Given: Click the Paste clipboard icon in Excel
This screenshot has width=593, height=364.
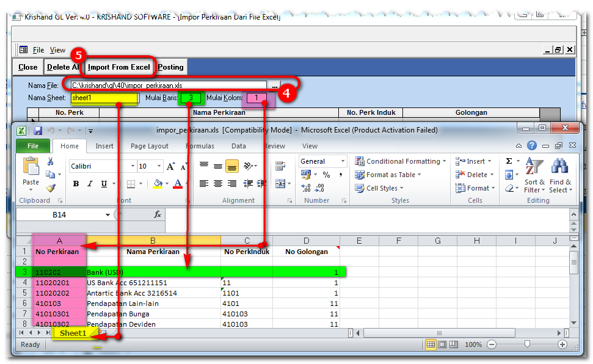Looking at the screenshot, I should coord(31,167).
